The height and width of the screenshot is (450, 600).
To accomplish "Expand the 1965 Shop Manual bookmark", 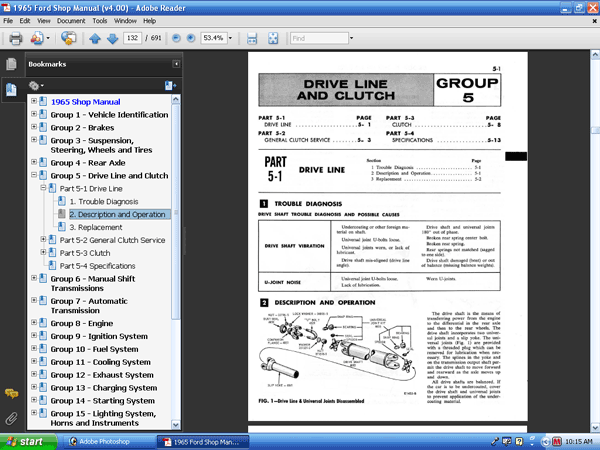I will point(34,101).
